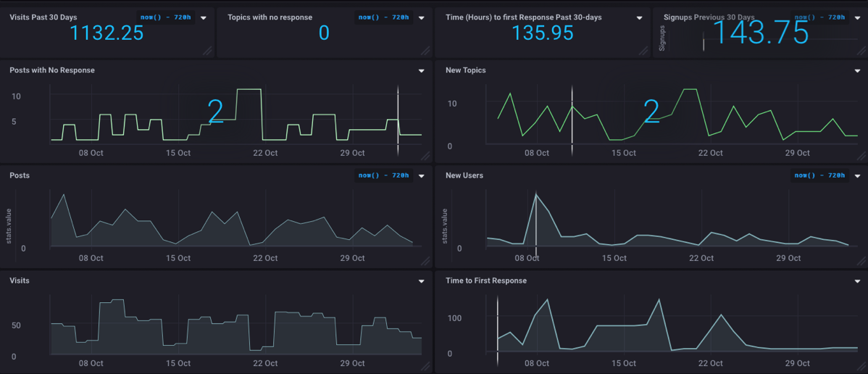Click the now() - 720h badge on New Users
This screenshot has width=868, height=374.
pos(819,175)
